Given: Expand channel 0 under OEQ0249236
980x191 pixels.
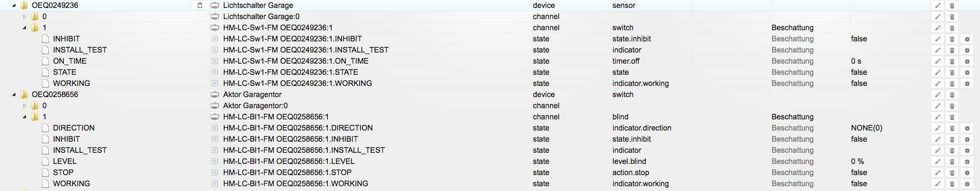Looking at the screenshot, I should (x=24, y=16).
